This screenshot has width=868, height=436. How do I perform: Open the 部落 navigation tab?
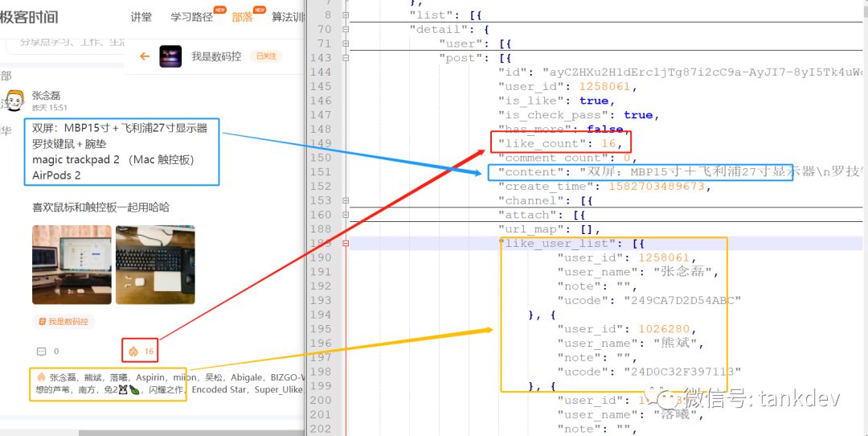coord(242,17)
